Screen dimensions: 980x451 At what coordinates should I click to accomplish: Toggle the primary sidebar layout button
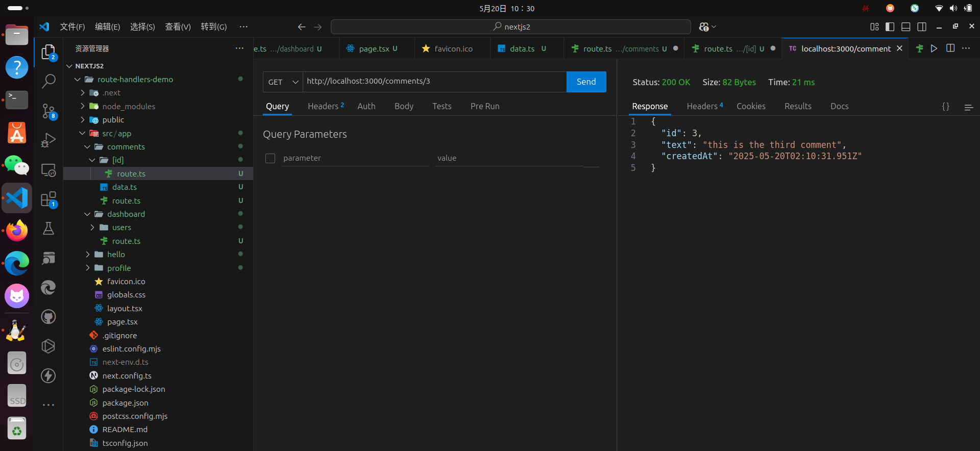(890, 27)
